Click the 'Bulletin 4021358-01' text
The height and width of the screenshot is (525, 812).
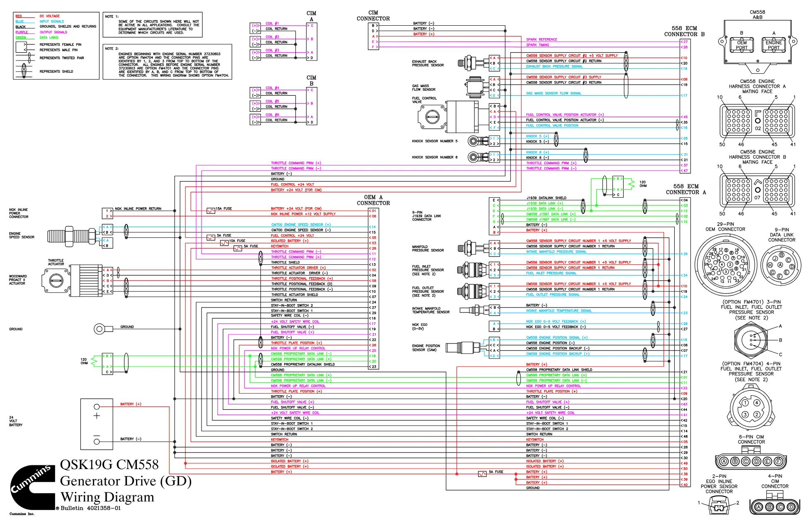coord(90,508)
